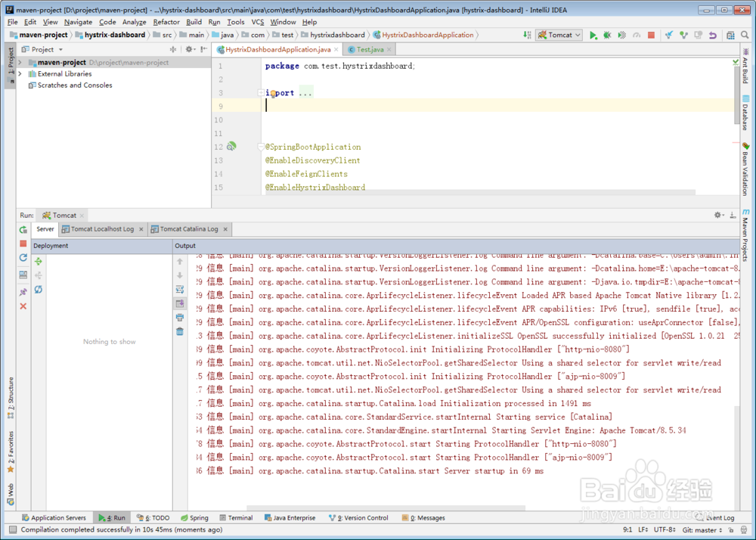Stop Tomcat via Run panel red square
This screenshot has height=540, width=756.
pyautogui.click(x=23, y=244)
